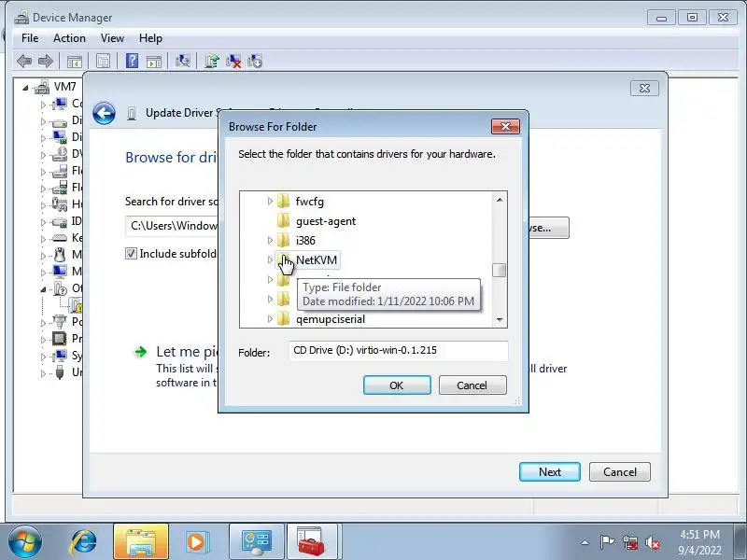747x560 pixels.
Task: Click the Back arrow in Device Manager toolbar
Action: (x=24, y=61)
